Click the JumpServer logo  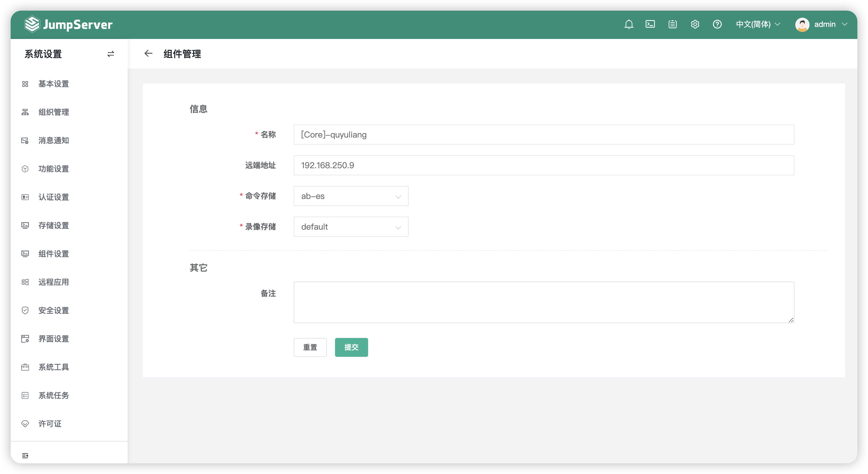click(69, 24)
